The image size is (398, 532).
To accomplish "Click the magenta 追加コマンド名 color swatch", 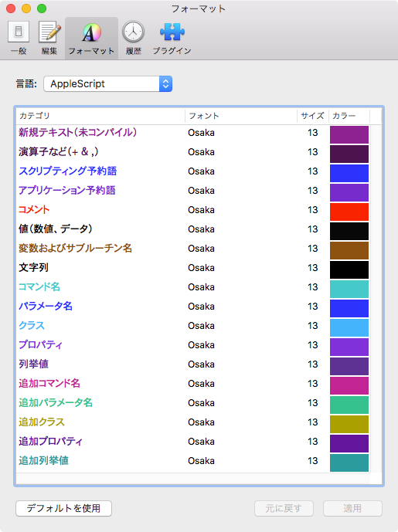I will pos(349,385).
